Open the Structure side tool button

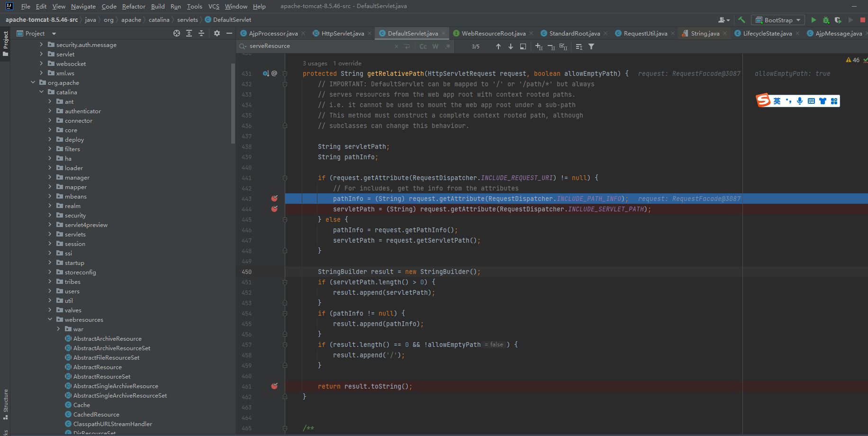tap(5, 404)
